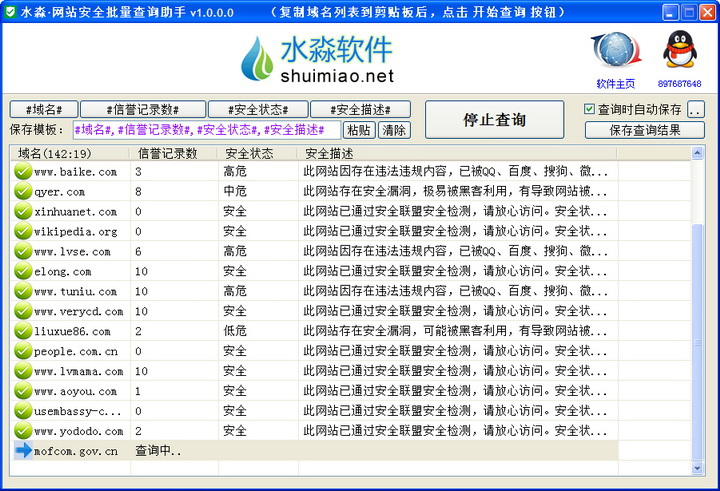
Task: Click green check icon for elong.com
Action: 23,271
